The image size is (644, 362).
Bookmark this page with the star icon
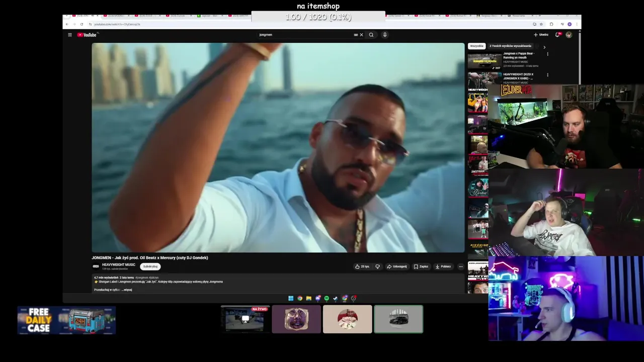tap(541, 24)
